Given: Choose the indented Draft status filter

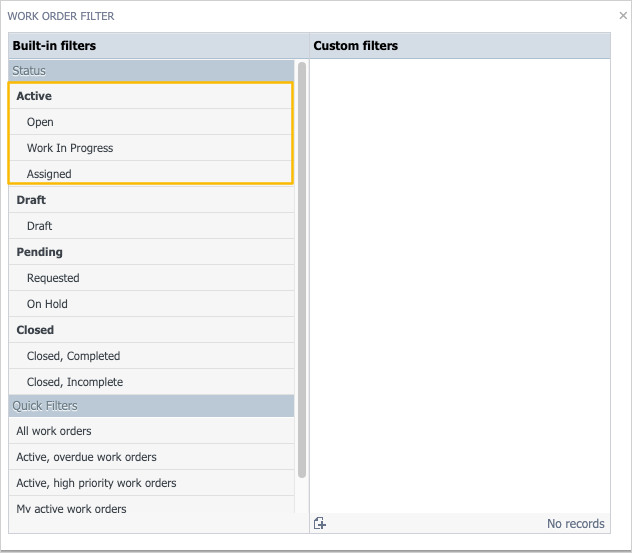Looking at the screenshot, I should coord(40,226).
